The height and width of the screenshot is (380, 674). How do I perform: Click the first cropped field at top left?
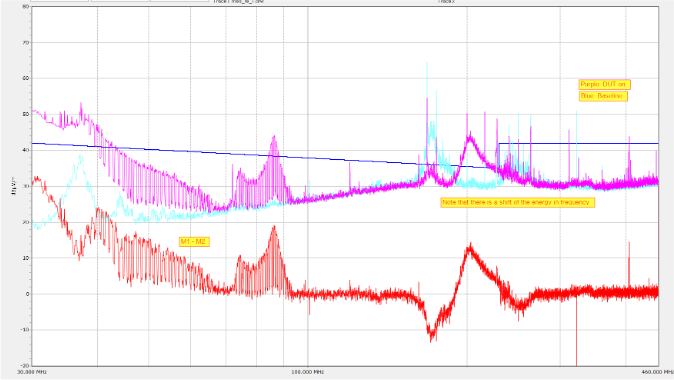pos(59,1)
